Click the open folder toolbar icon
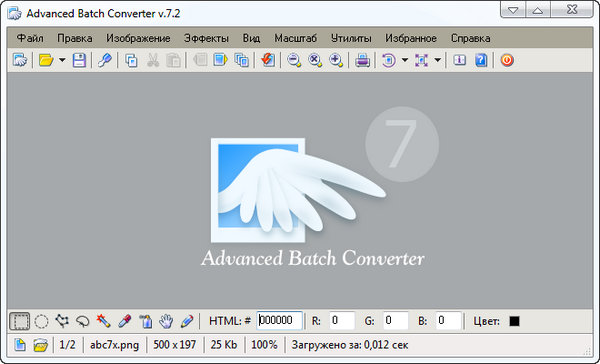Image resolution: width=600 pixels, height=364 pixels. click(46, 60)
